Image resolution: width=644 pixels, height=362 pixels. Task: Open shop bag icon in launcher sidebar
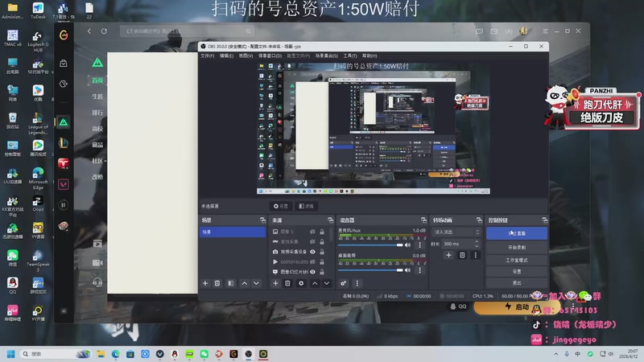pyautogui.click(x=64, y=64)
